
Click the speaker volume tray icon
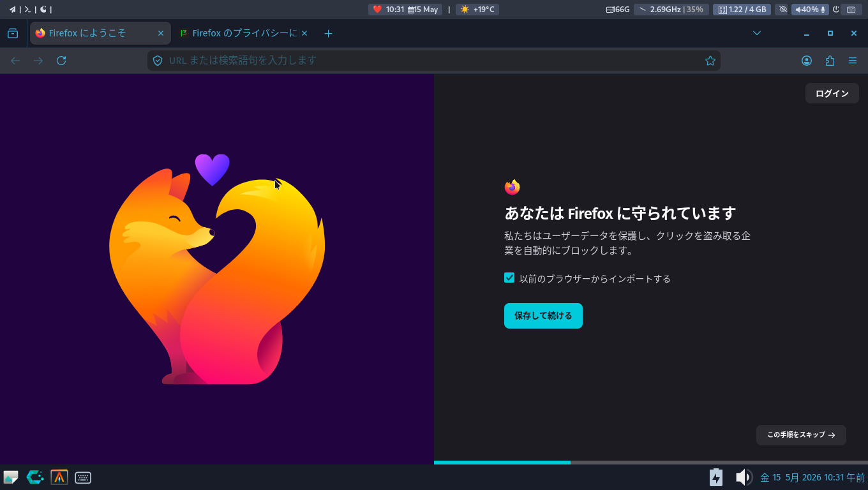pyautogui.click(x=744, y=477)
